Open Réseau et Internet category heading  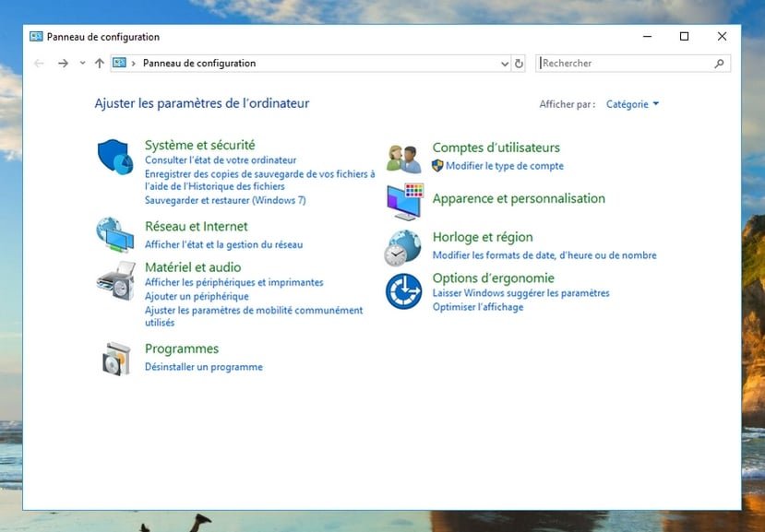click(x=197, y=226)
